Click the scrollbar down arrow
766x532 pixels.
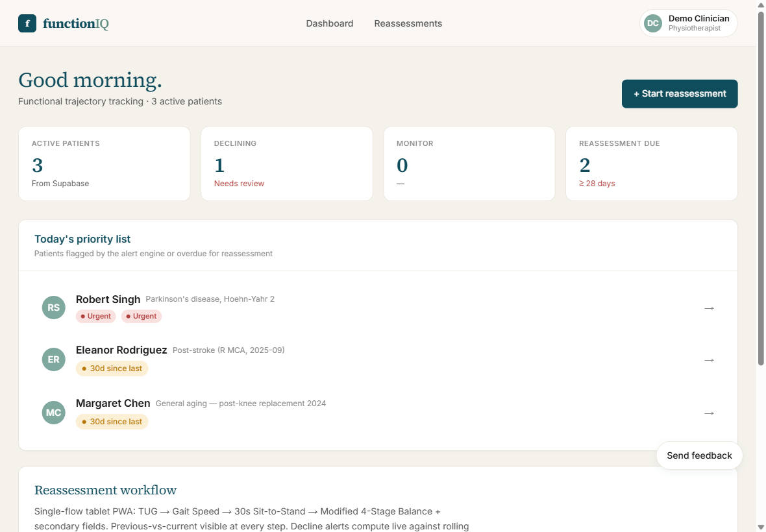[x=761, y=527]
